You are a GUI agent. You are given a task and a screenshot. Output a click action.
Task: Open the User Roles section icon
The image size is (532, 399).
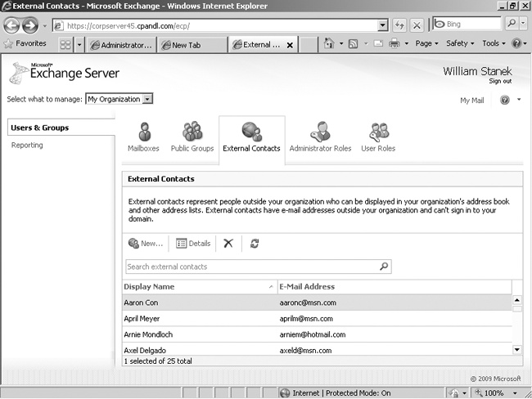coord(379,132)
